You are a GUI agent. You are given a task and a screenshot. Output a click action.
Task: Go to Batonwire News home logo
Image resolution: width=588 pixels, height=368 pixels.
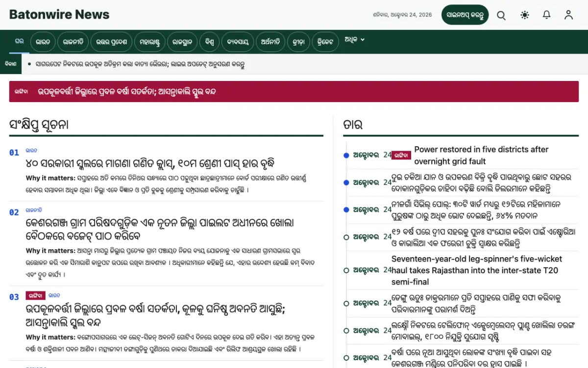[x=59, y=15]
